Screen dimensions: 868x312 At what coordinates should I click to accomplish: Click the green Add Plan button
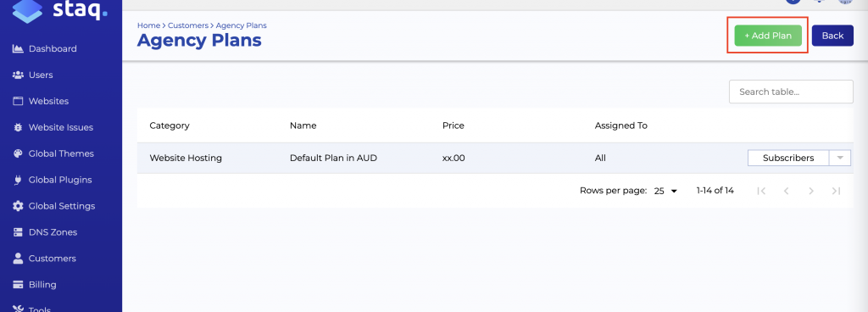point(768,36)
